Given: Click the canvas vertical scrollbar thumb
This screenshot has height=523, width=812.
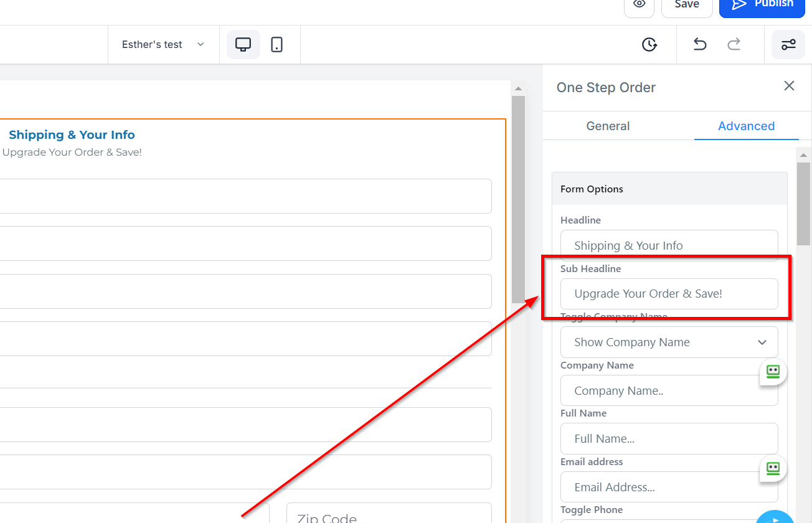Looking at the screenshot, I should tap(518, 199).
